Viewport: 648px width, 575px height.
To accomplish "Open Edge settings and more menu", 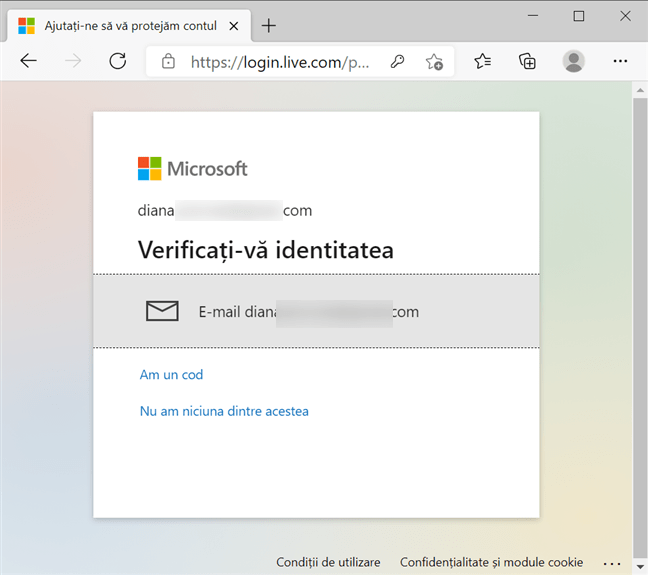I will [620, 61].
